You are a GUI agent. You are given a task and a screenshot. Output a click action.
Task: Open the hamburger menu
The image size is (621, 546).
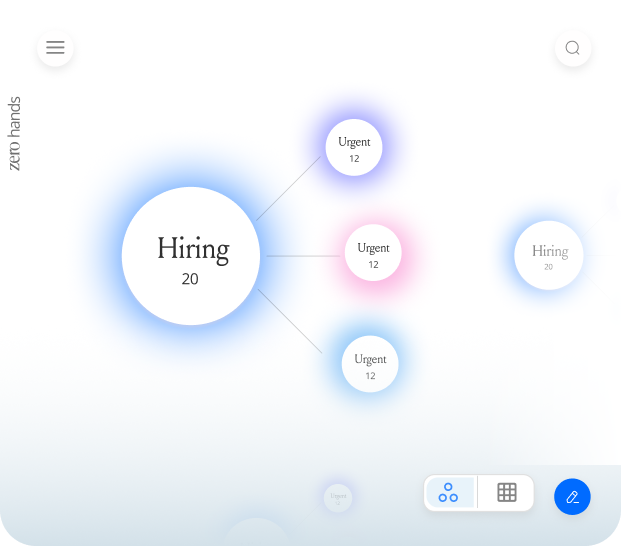55,48
